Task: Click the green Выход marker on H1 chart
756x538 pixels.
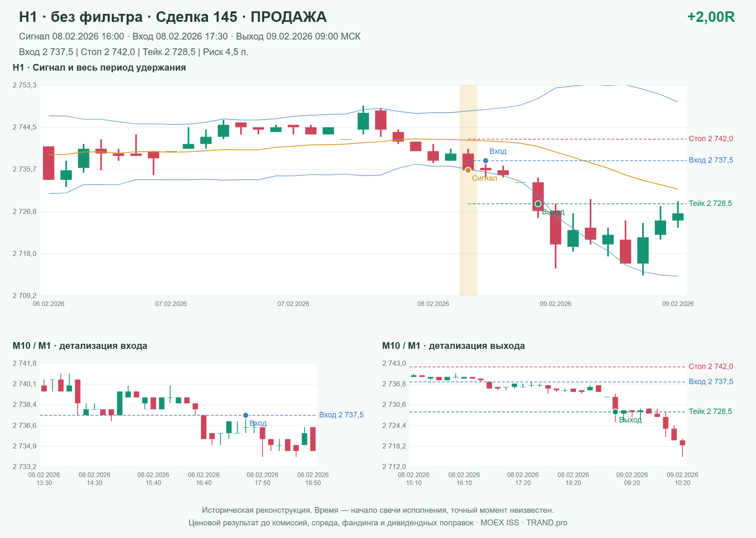Action: point(538,204)
